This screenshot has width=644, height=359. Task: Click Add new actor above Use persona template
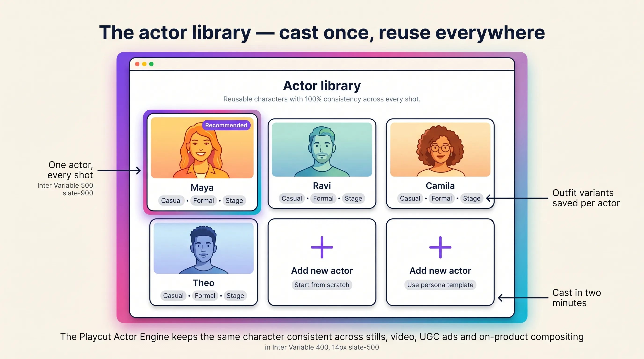tap(440, 271)
